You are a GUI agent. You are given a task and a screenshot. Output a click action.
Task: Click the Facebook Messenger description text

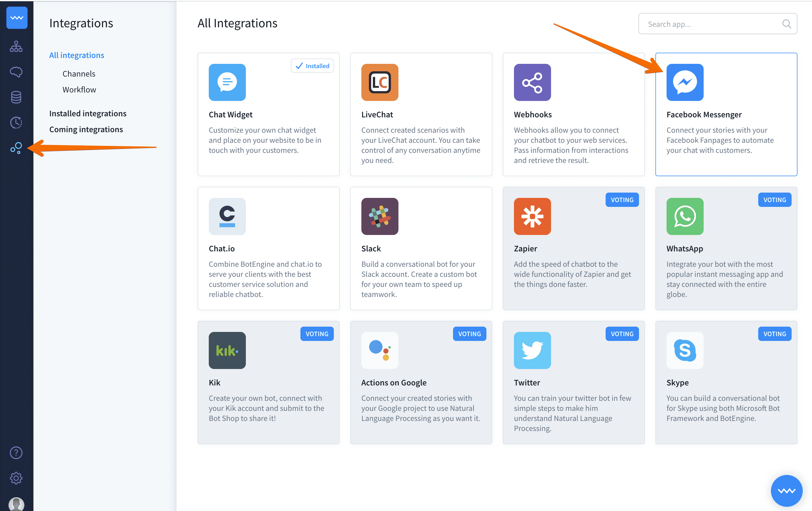point(720,140)
